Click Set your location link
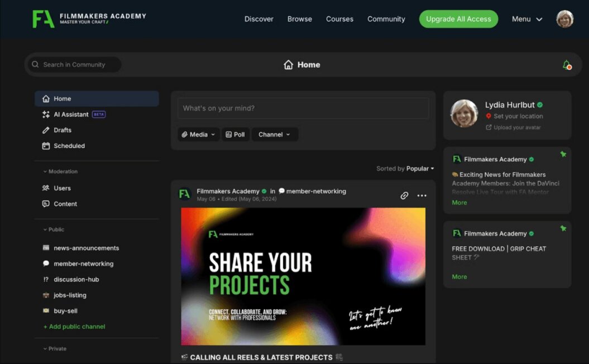This screenshot has width=589, height=364. point(518,117)
